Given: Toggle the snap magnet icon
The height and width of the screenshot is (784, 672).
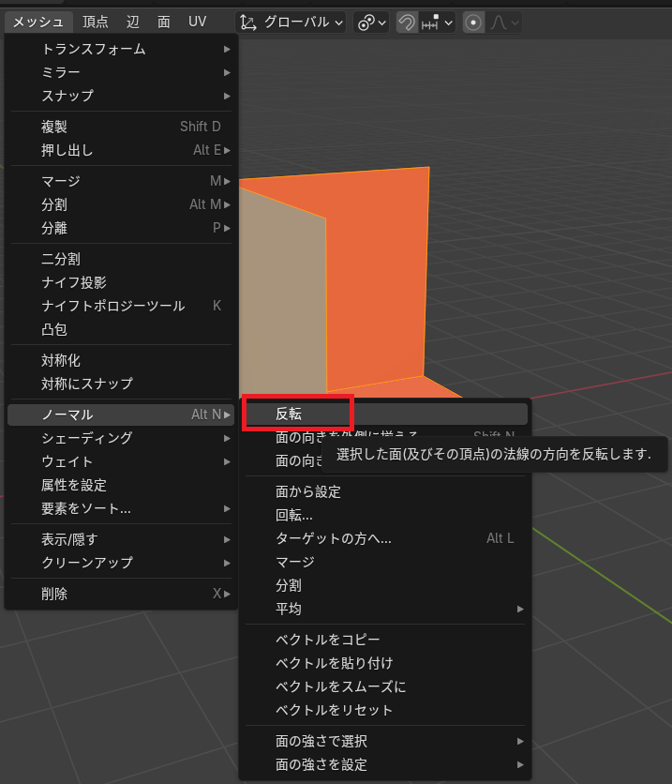Looking at the screenshot, I should pos(407,23).
